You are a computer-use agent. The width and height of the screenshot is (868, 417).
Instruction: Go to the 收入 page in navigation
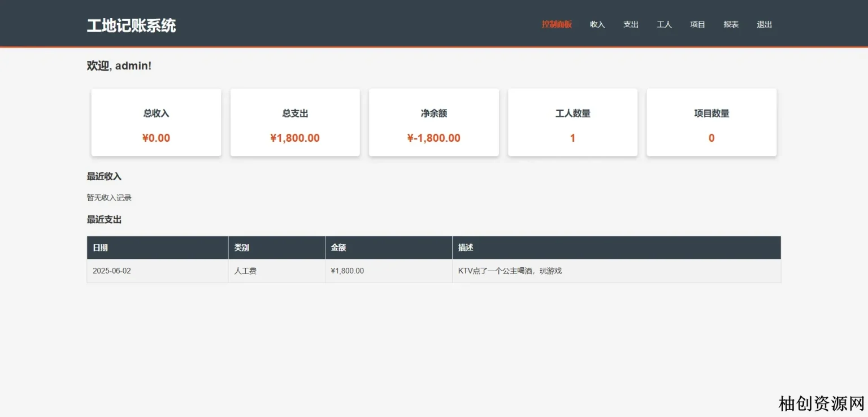pyautogui.click(x=597, y=24)
